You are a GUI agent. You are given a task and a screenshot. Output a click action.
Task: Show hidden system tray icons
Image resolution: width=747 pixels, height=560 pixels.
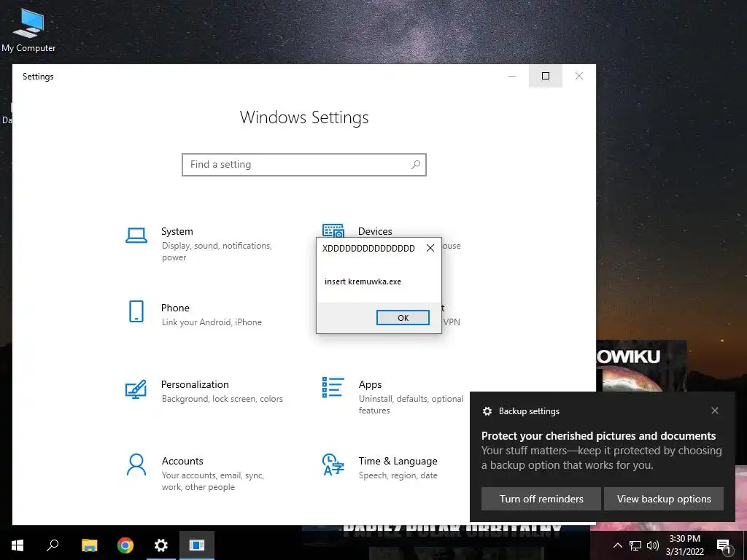pos(617,545)
